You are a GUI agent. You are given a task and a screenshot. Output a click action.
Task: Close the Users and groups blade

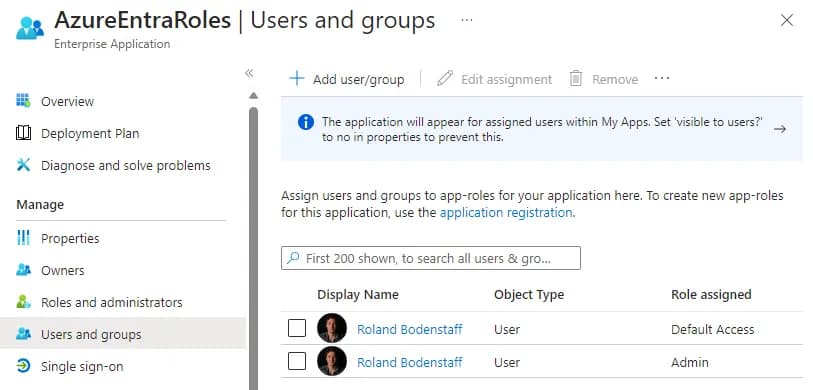(x=787, y=20)
